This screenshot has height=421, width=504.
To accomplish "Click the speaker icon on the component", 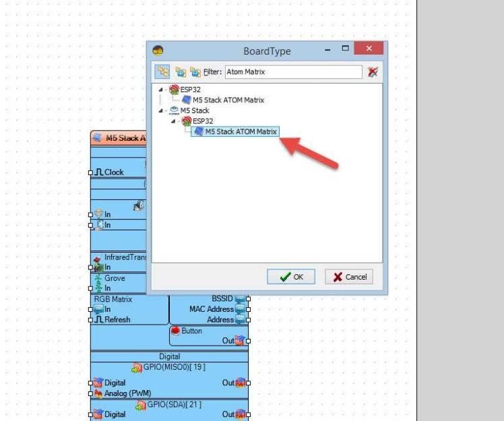I will [x=139, y=205].
